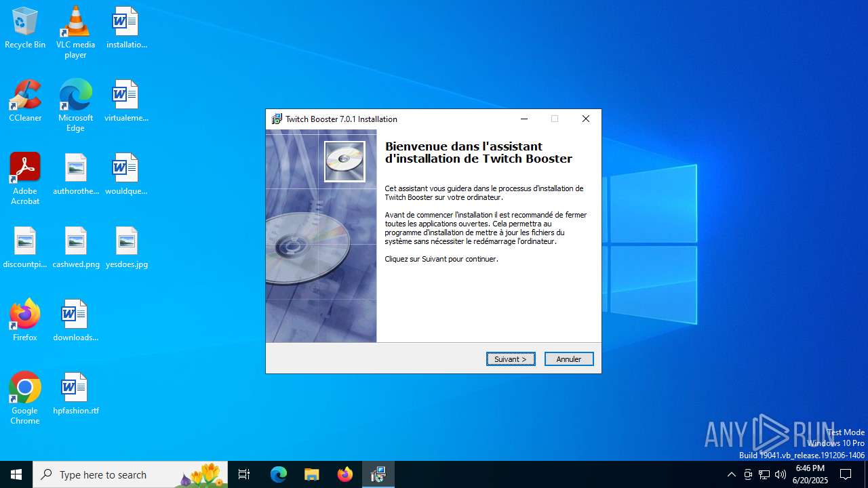The width and height of the screenshot is (868, 488).
Task: Select the installatio... Word document on desktop
Action: [x=126, y=28]
